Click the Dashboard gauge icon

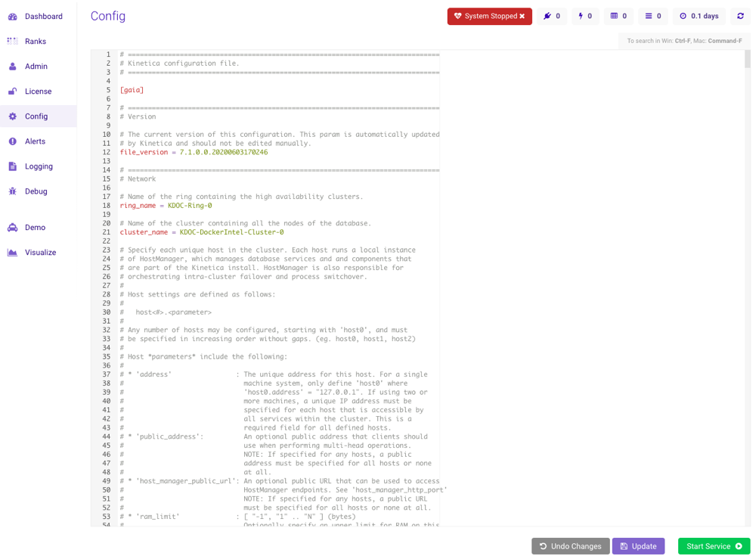[x=12, y=16]
